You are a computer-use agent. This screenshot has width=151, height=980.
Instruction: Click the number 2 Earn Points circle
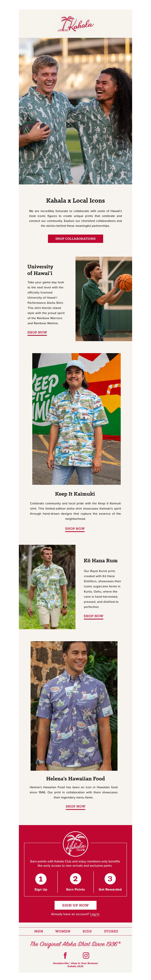pos(75,878)
